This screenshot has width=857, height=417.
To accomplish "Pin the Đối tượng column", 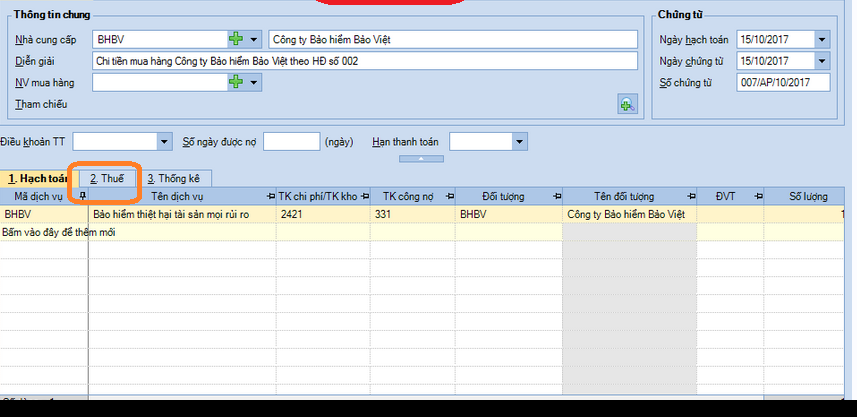I will point(556,196).
